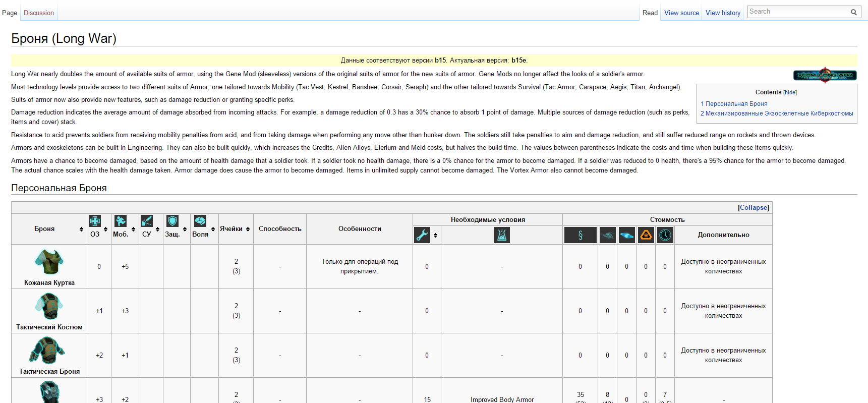
Task: Click the mobility running-man icon
Action: (x=121, y=221)
